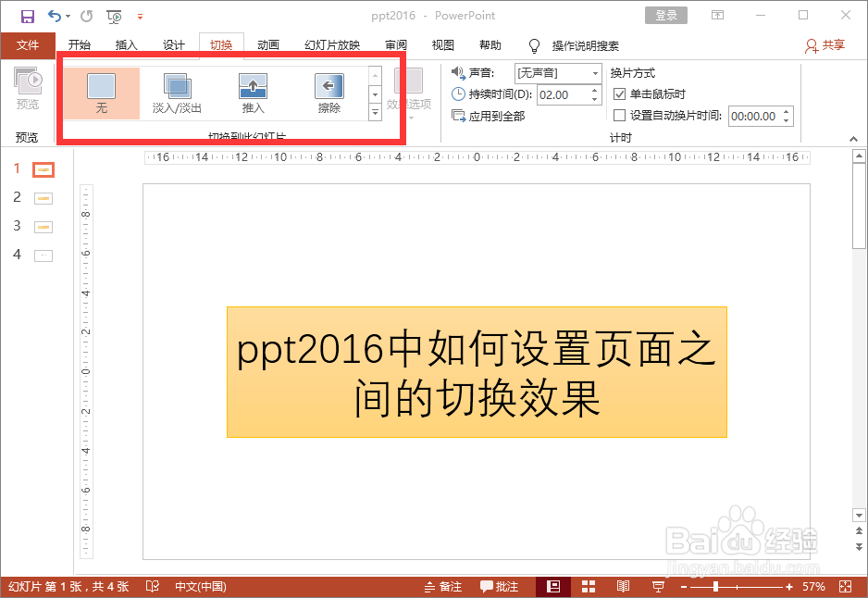Click 应用到全部 Apply To All
This screenshot has width=868, height=598.
[x=489, y=116]
